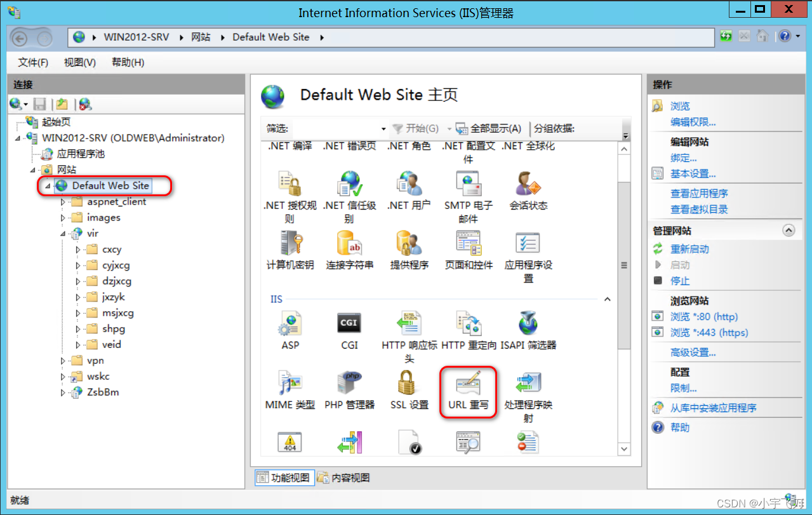Click 从库中安装应用程序 link
This screenshot has height=515, width=812.
click(714, 408)
